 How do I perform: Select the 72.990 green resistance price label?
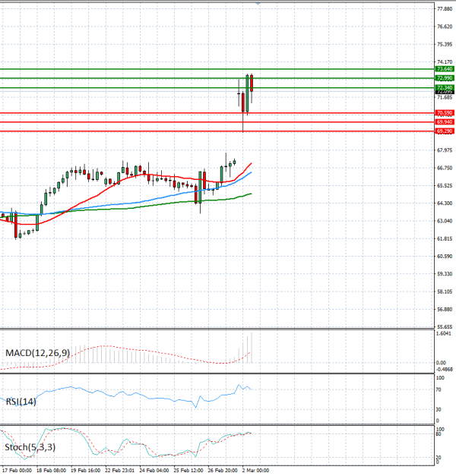[x=445, y=78]
